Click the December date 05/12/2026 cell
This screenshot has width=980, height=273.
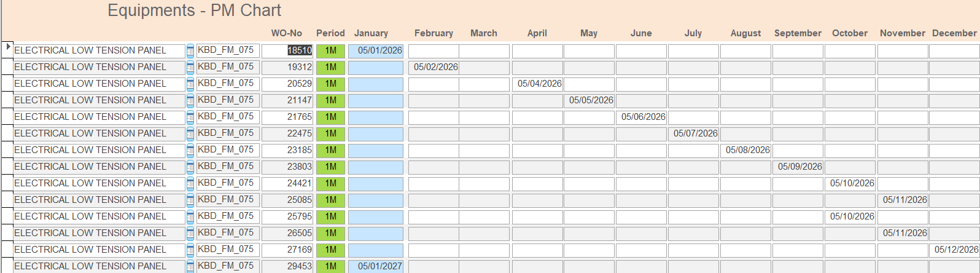(x=955, y=250)
